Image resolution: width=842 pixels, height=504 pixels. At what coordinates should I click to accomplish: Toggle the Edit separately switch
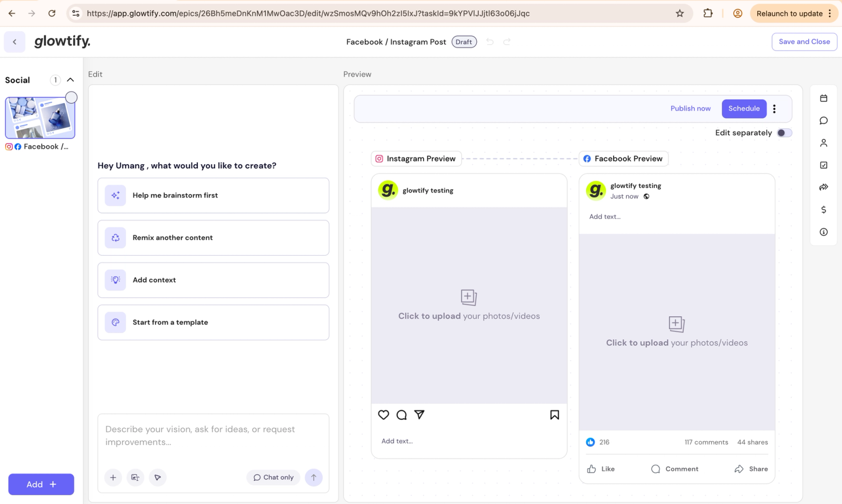pyautogui.click(x=785, y=133)
